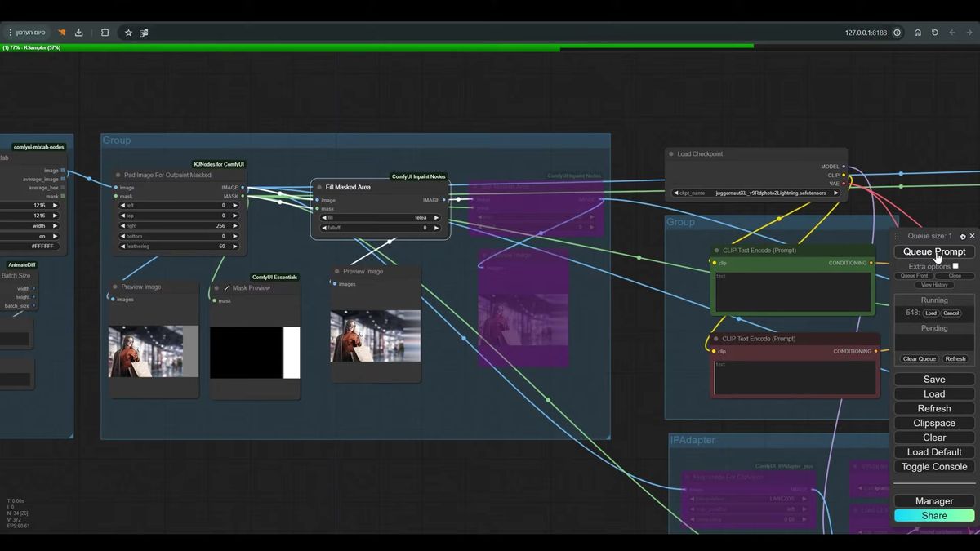Collapse the red CLIP Text Encode node
Screen dimensions: 980x551
coord(716,339)
